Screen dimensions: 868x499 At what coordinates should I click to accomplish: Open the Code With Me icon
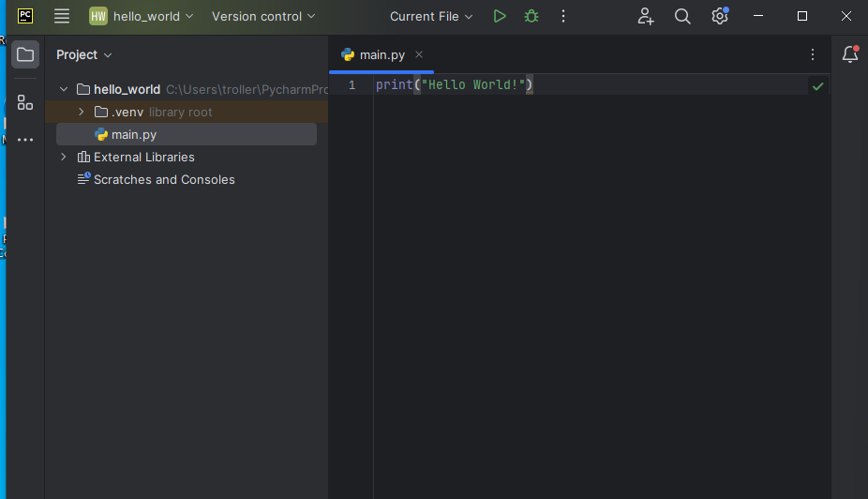click(x=645, y=16)
